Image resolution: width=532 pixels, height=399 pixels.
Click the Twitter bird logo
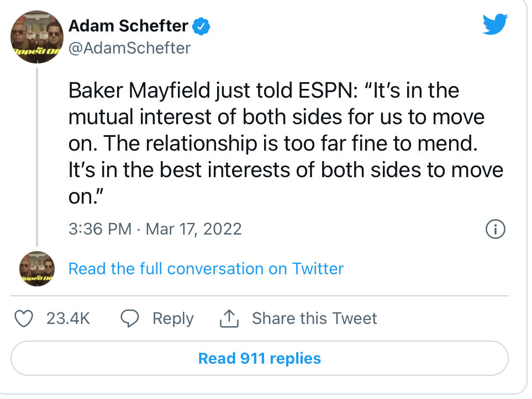click(494, 24)
